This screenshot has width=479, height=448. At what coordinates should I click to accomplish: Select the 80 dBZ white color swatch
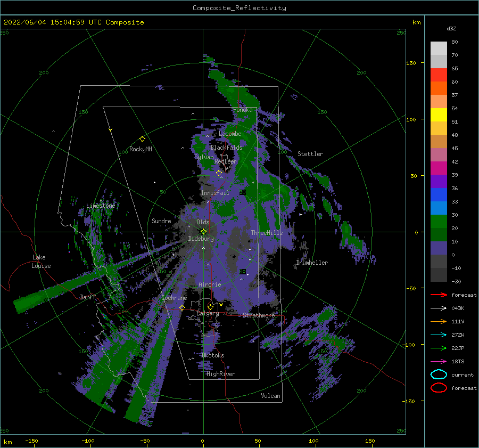tap(439, 48)
